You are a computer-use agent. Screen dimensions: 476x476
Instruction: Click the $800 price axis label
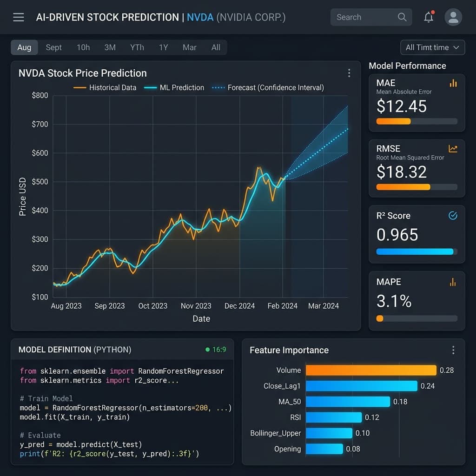[x=40, y=95]
